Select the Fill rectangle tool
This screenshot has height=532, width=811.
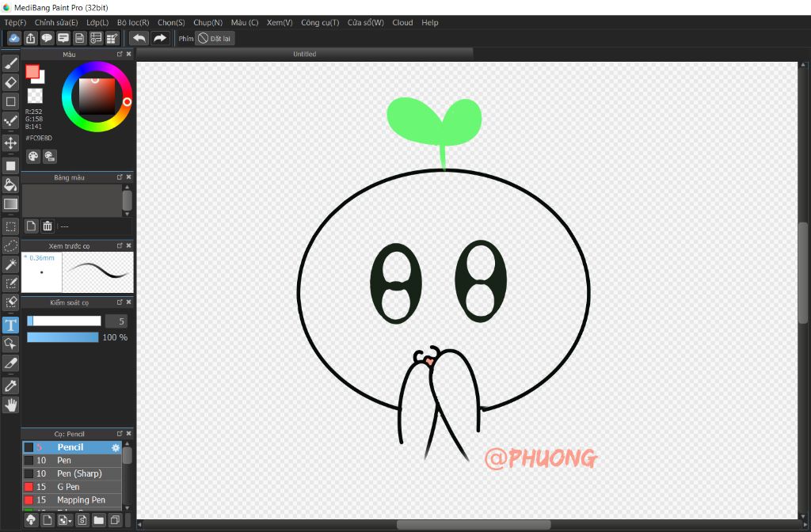[x=10, y=165]
